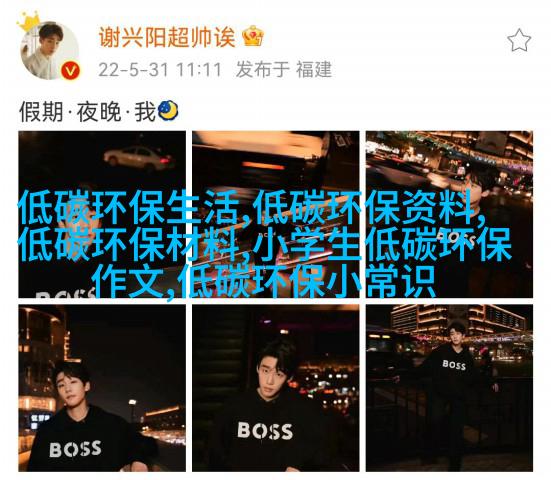Open the top-middle blurred motion photo
This screenshot has width=551, height=480.
pos(276,214)
